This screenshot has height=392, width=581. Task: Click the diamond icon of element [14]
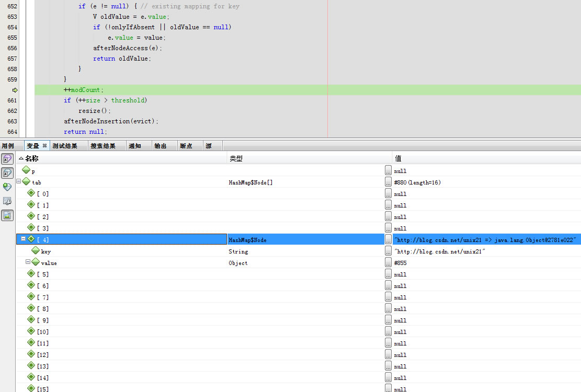pos(31,376)
